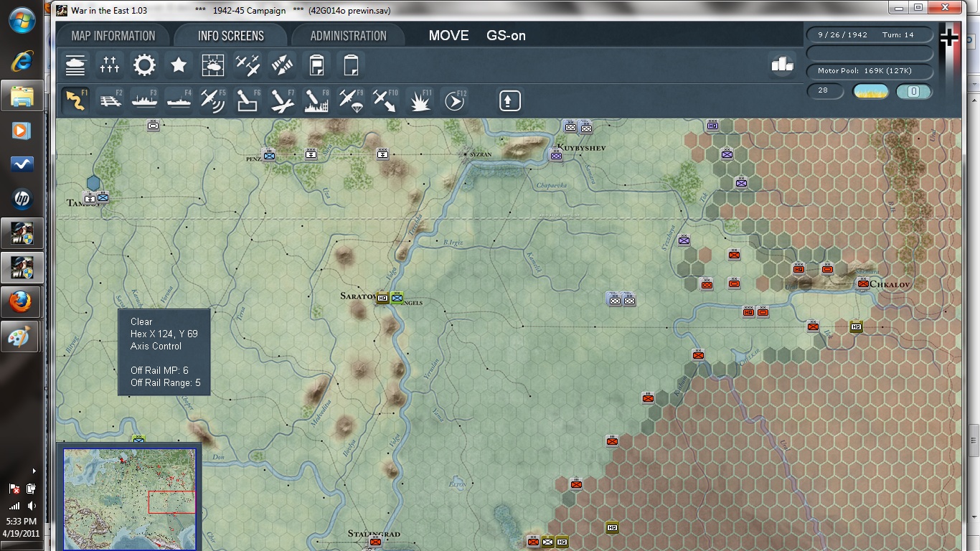Select the F9 Air transport mode
980x551 pixels.
click(351, 100)
